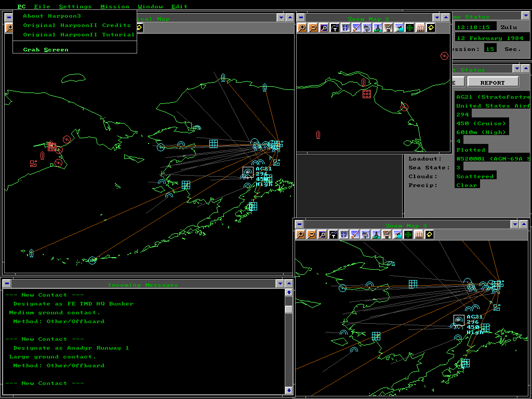Click the three-missiles icon in Zoom Map 3
Image resolution: width=532 pixels, height=399 pixels.
pyautogui.click(x=419, y=234)
